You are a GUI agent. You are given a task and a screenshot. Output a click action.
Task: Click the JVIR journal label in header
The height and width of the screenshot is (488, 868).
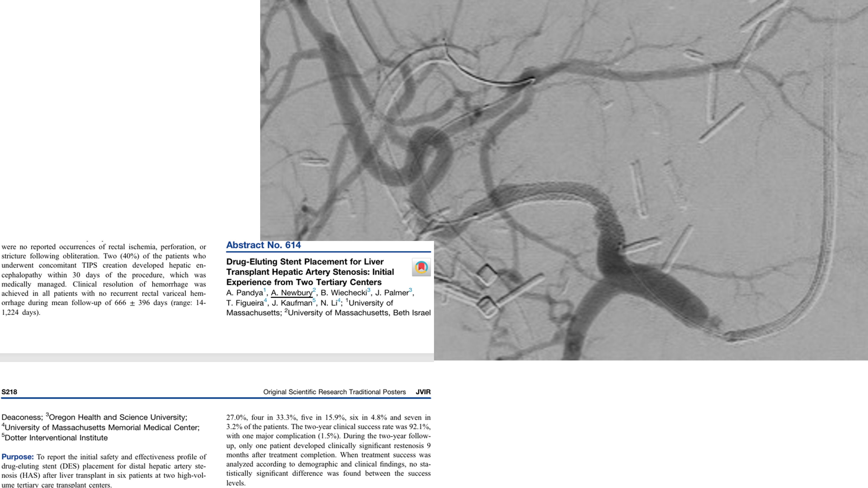click(423, 392)
